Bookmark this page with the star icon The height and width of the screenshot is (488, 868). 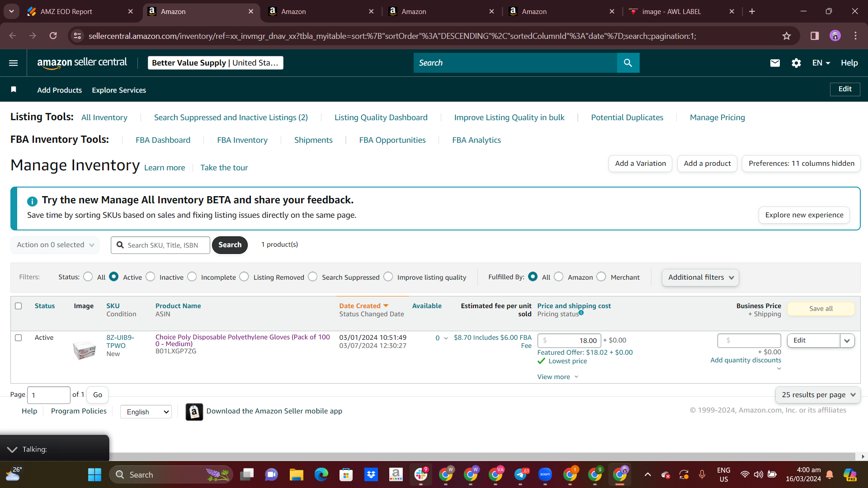[x=787, y=36]
